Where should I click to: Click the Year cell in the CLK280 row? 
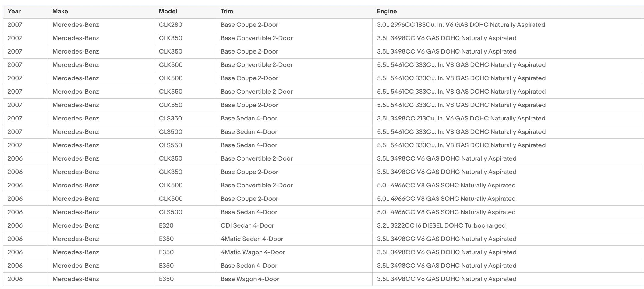pos(25,25)
